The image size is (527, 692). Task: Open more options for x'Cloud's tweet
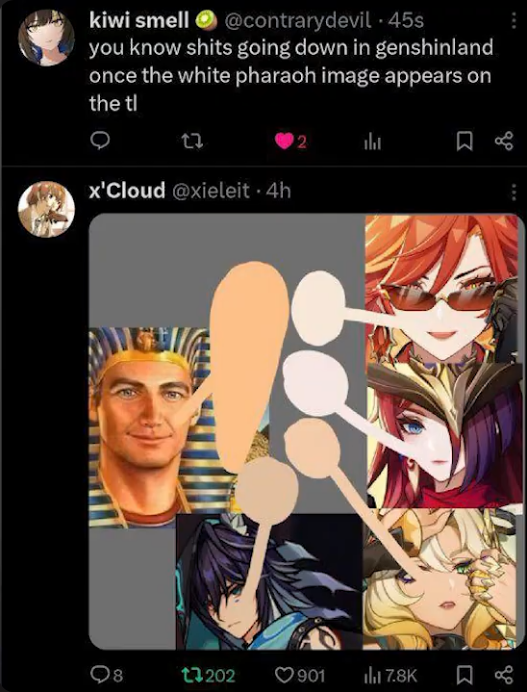[514, 192]
